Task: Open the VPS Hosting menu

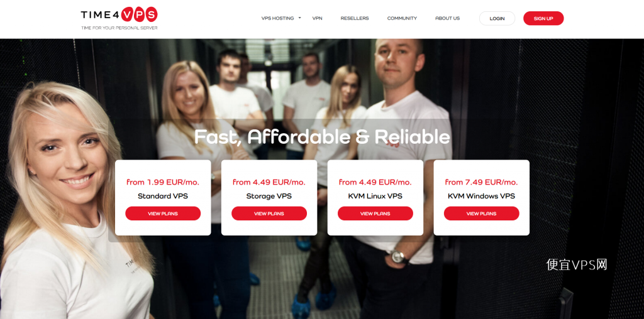Action: [x=277, y=18]
